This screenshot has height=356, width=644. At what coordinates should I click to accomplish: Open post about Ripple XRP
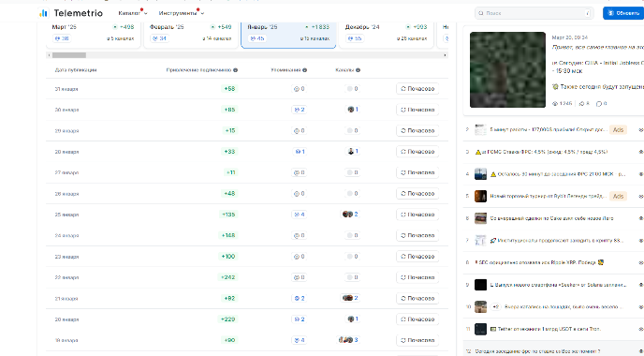pyautogui.click(x=539, y=262)
